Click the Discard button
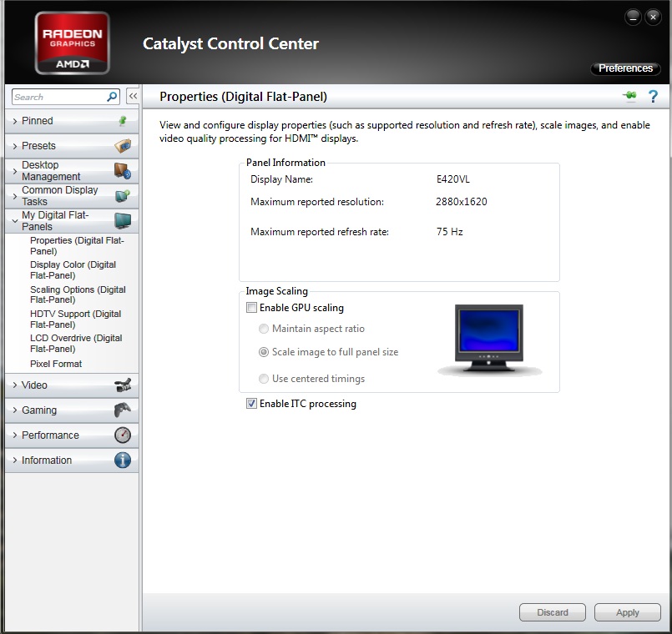The height and width of the screenshot is (634, 672). coord(552,612)
